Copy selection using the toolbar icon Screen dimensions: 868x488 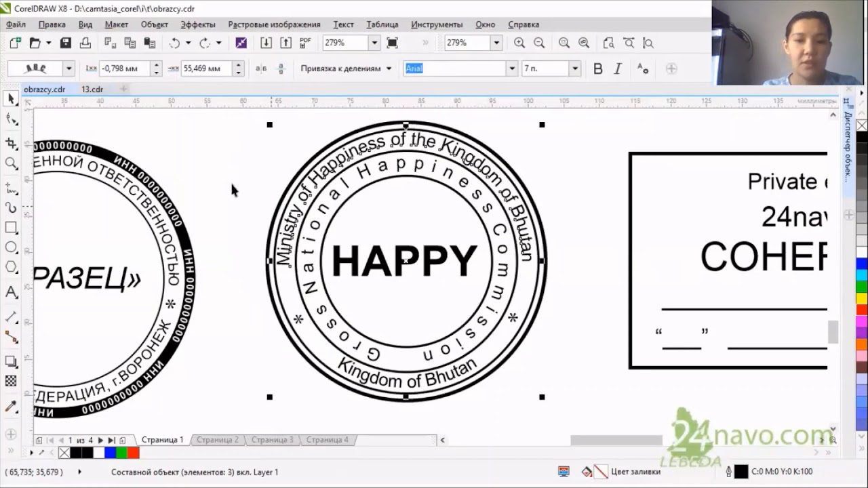coord(130,43)
